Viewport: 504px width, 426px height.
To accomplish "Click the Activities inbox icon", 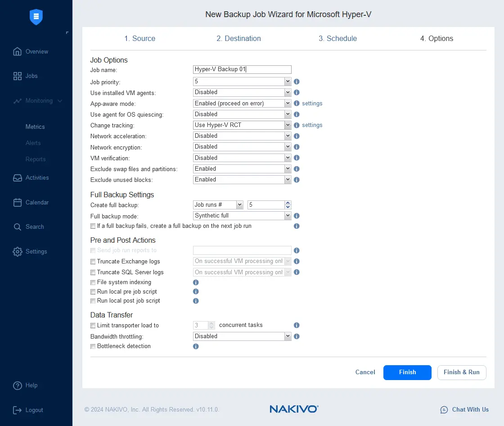I will tap(18, 177).
